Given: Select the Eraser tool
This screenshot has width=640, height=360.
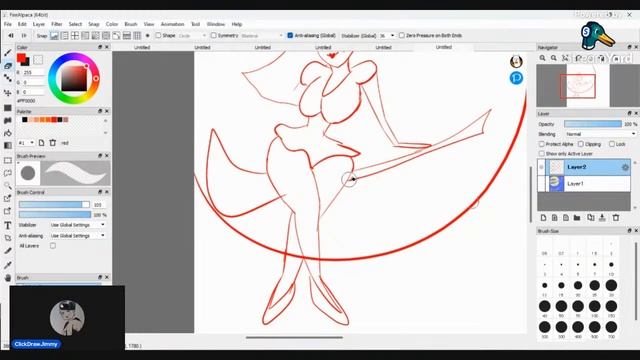Looking at the screenshot, I should [8, 66].
